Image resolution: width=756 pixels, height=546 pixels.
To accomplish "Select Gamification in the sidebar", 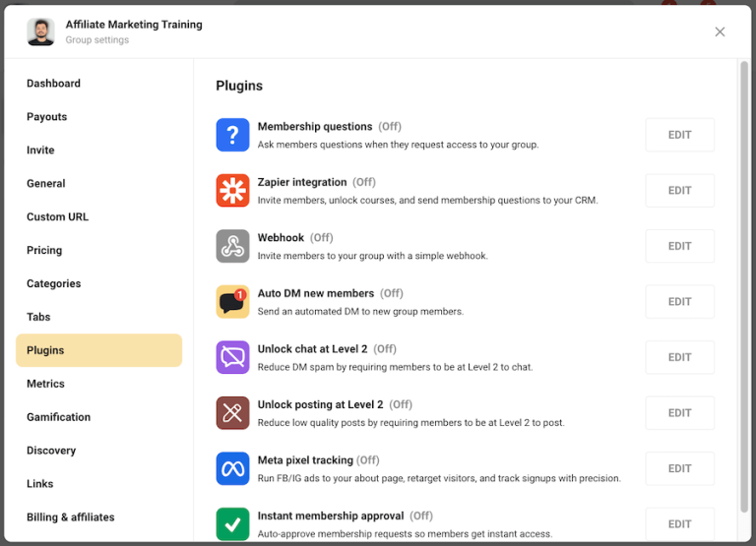I will pyautogui.click(x=59, y=417).
